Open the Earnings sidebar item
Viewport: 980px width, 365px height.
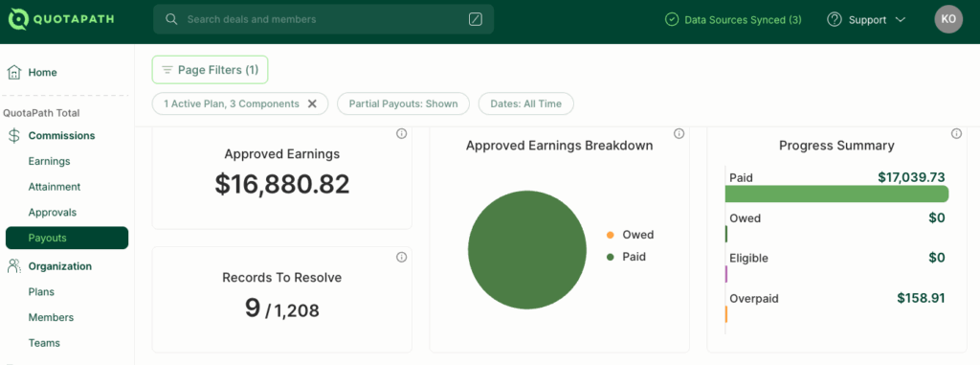[50, 162]
